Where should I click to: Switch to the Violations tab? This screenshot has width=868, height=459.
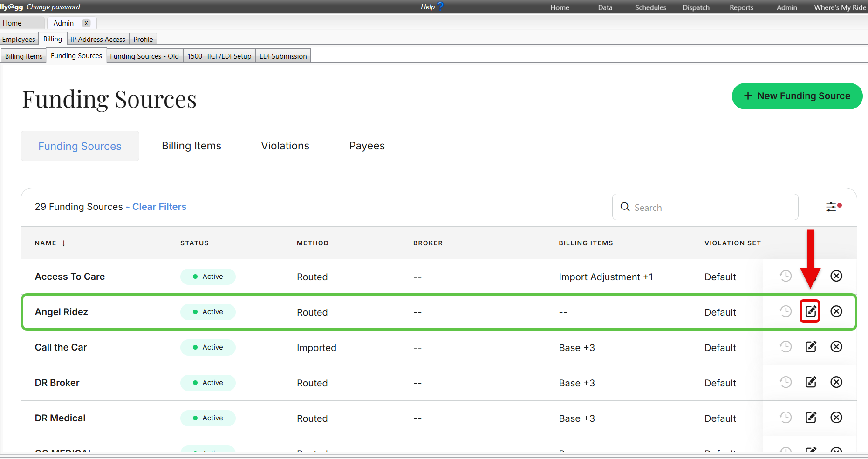tap(285, 146)
